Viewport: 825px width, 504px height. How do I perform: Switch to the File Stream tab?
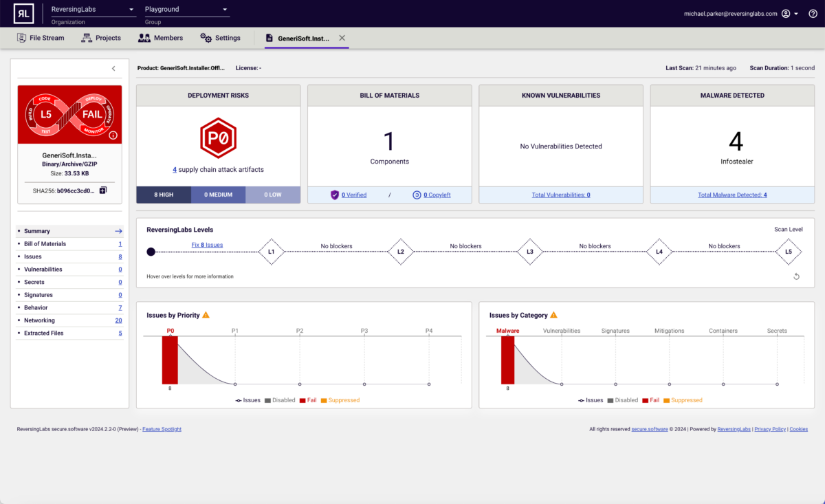click(x=41, y=38)
